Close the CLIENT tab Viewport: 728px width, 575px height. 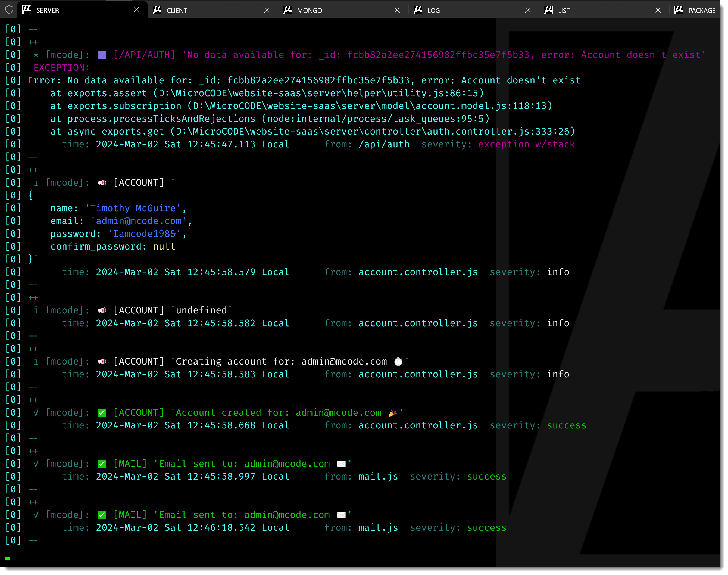pyautogui.click(x=267, y=10)
